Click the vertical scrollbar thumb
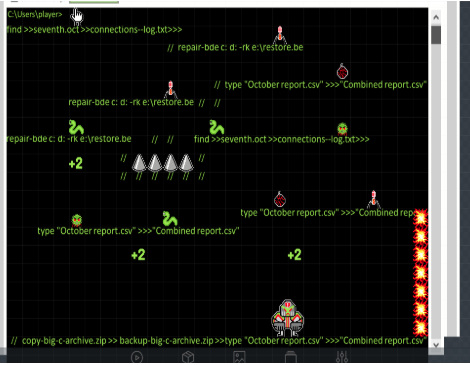Viewport: 470px width, 365px height. 436,35
